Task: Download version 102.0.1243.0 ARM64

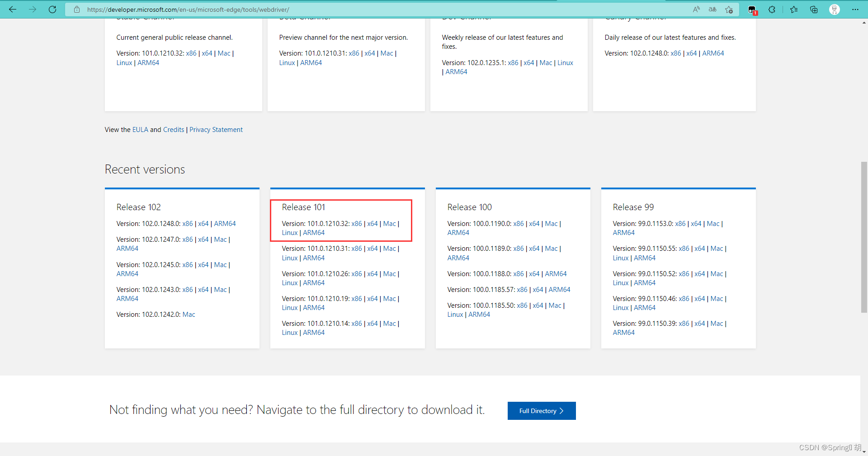Action: tap(127, 299)
